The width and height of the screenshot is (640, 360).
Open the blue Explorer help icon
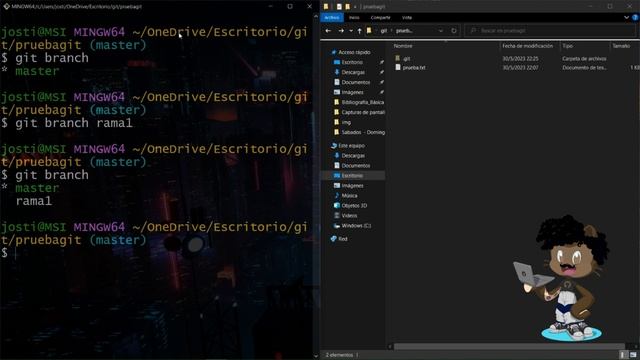(x=635, y=18)
